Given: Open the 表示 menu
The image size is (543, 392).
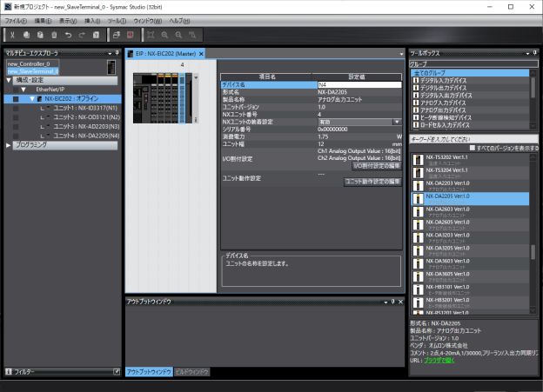Looking at the screenshot, I should pyautogui.click(x=68, y=21).
